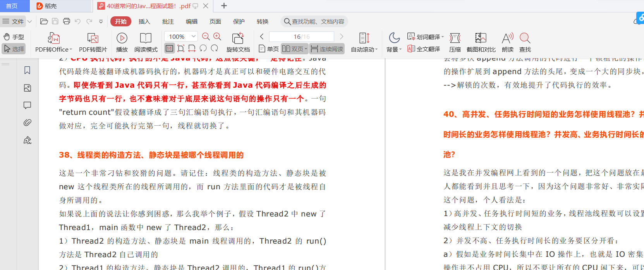Activate the 选择 selection tool
The image size is (644, 270).
(x=14, y=49)
